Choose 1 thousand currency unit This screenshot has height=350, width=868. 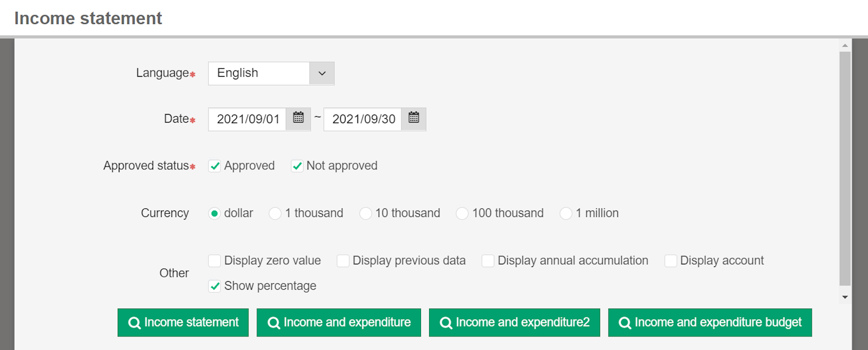coord(275,213)
